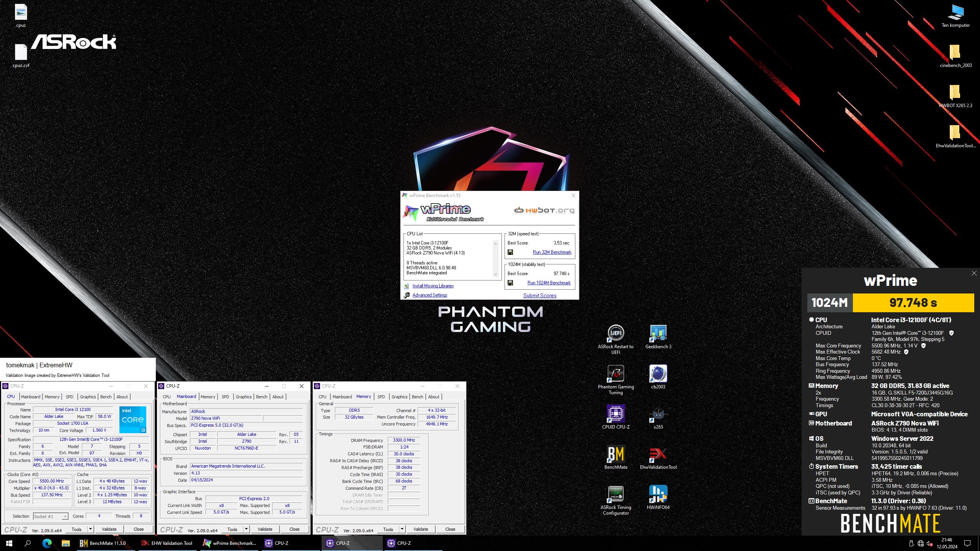980x551 pixels.
Task: Launch the cb2003 shortcut
Action: tap(658, 377)
